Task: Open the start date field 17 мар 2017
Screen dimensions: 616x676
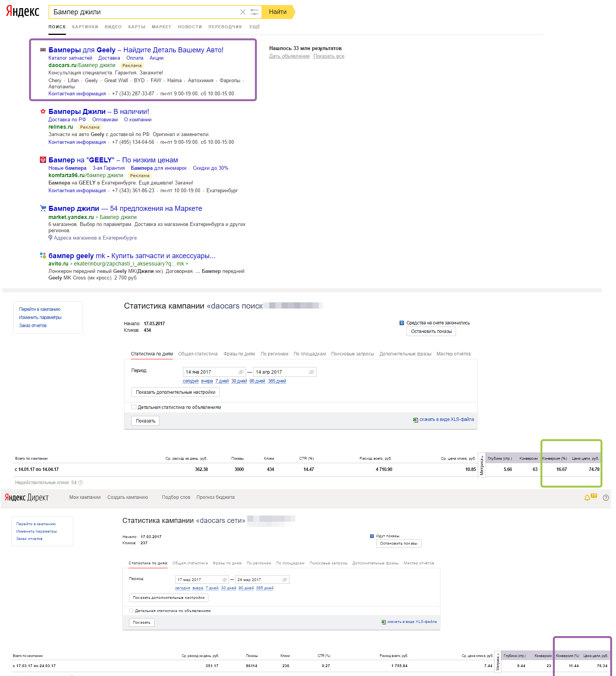Action: point(202,580)
